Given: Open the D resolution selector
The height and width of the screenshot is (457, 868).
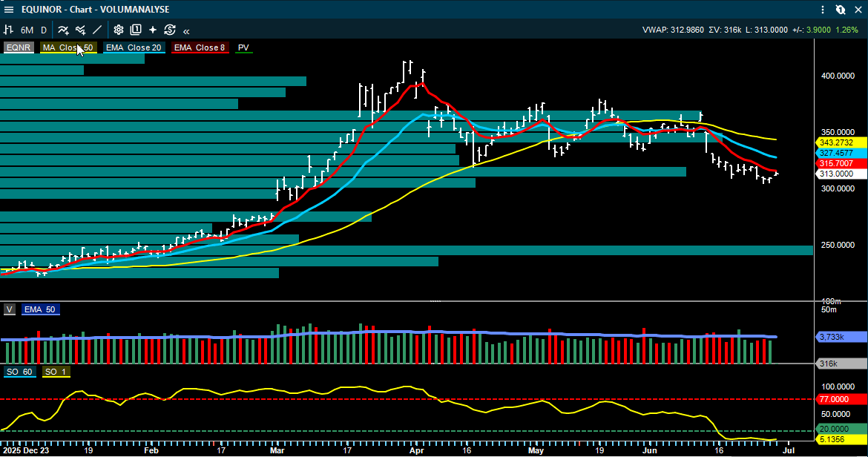Looking at the screenshot, I should coord(44,30).
